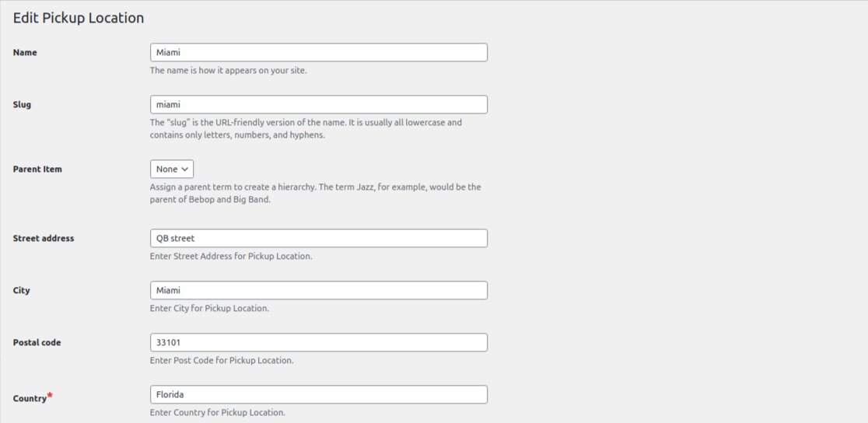Click the Slug field label
The width and height of the screenshot is (868, 423).
pyautogui.click(x=23, y=105)
